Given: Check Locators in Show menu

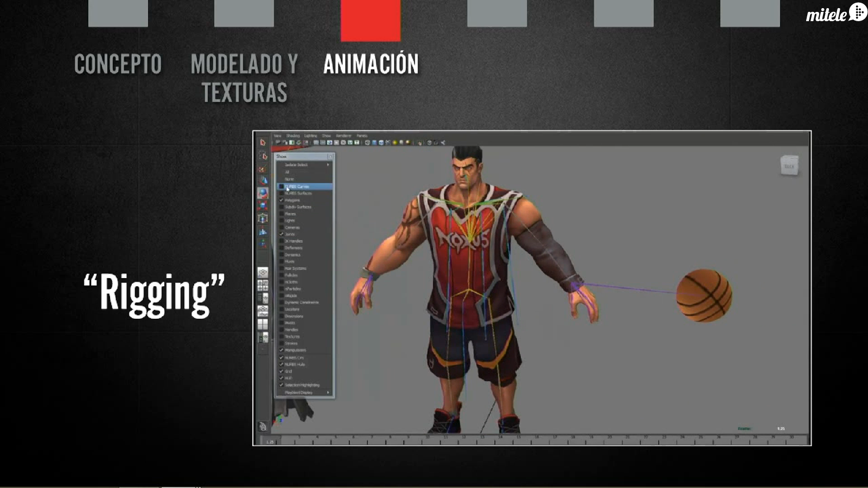Looking at the screenshot, I should (304, 309).
